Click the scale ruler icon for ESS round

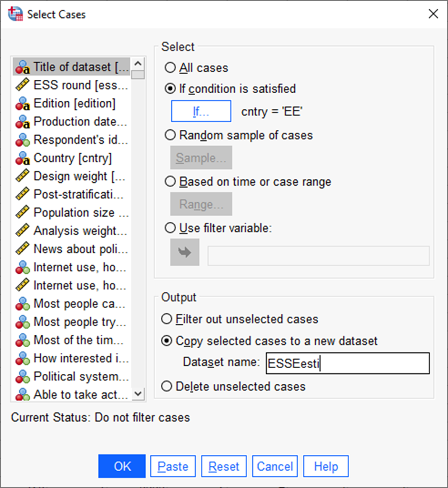click(23, 85)
